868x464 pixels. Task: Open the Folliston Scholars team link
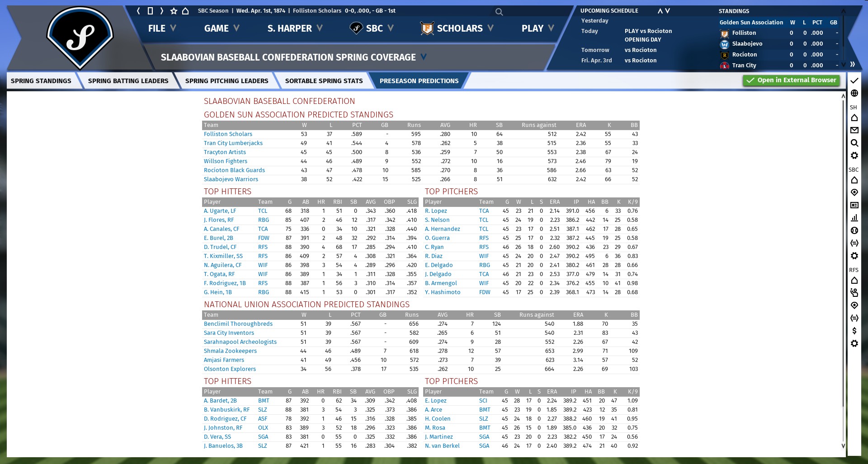[228, 134]
